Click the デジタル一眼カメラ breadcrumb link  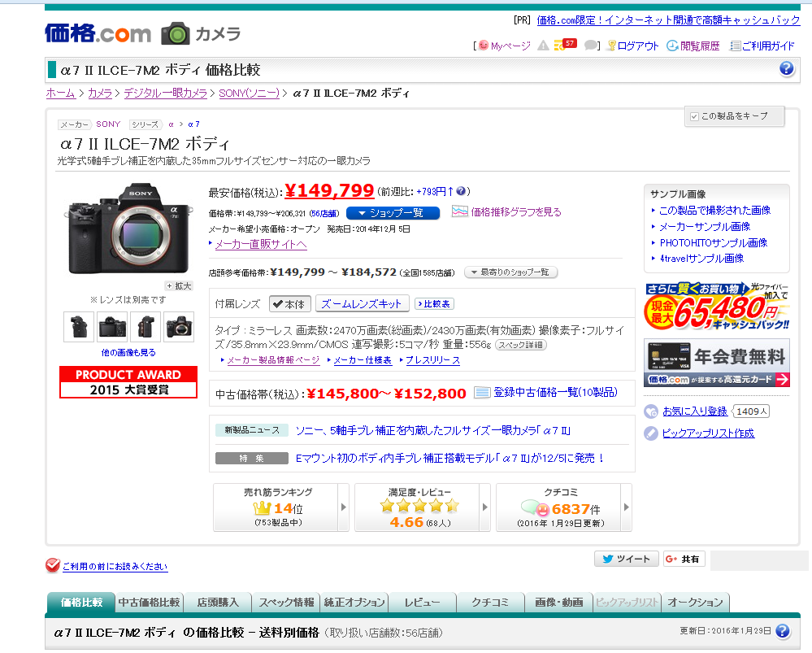pyautogui.click(x=165, y=94)
